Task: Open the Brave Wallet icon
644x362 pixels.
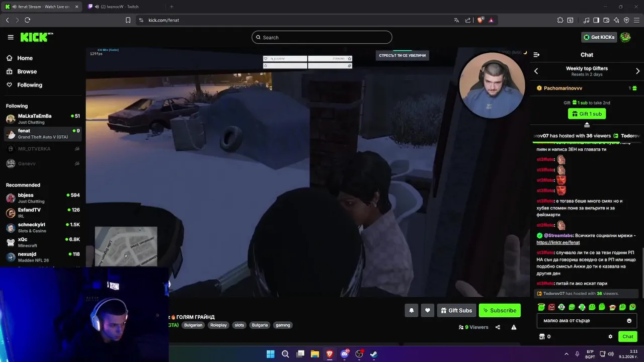Action: (x=606, y=20)
